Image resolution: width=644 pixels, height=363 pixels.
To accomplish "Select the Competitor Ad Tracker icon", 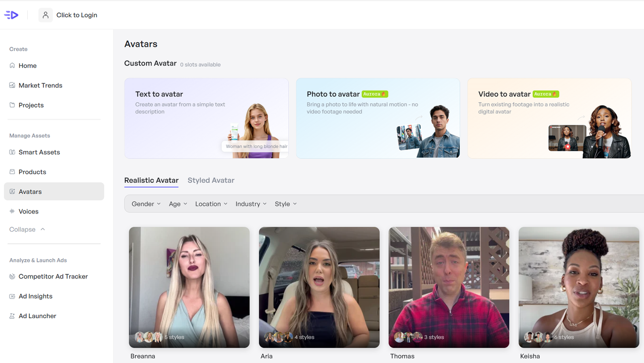I will click(x=12, y=276).
